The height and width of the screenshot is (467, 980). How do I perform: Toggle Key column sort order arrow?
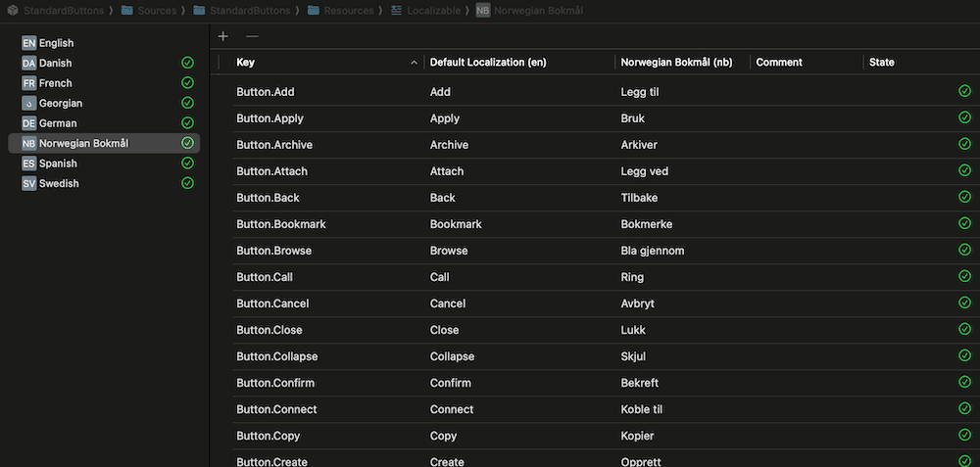(x=414, y=63)
